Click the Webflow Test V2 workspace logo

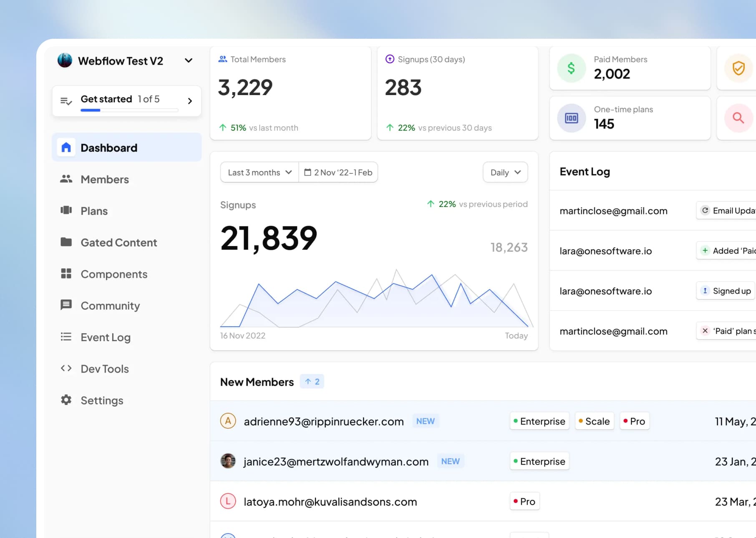coord(65,60)
